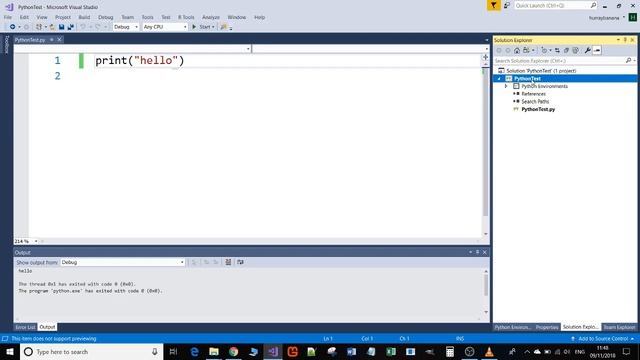Click the Output panel vertical scrollbar
The image size is (640, 360).
(x=486, y=284)
